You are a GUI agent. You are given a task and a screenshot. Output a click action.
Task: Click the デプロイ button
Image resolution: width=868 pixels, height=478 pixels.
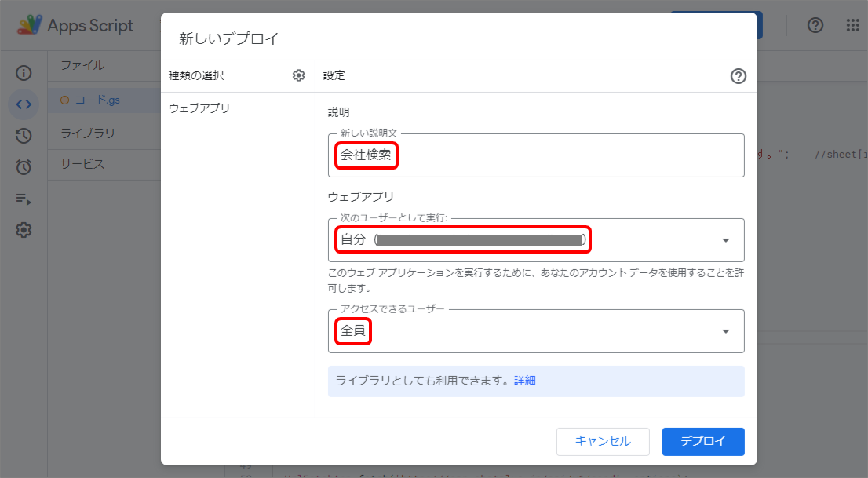click(703, 441)
